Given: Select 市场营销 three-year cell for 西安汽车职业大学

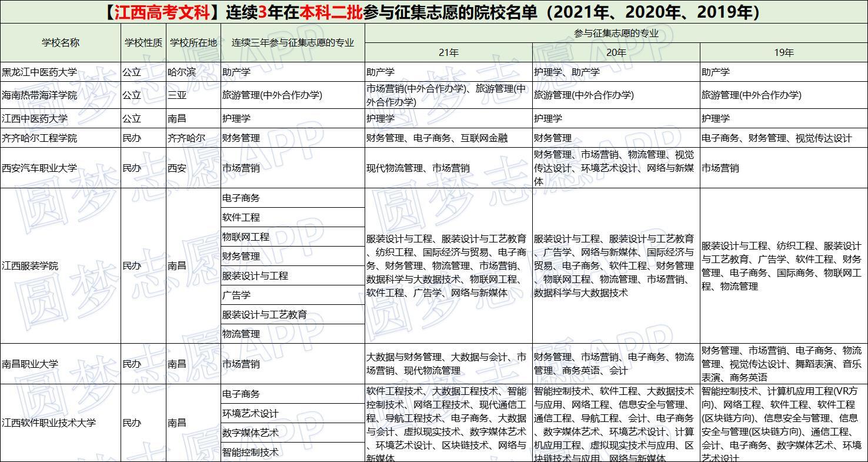Looking at the screenshot, I should click(x=293, y=168).
